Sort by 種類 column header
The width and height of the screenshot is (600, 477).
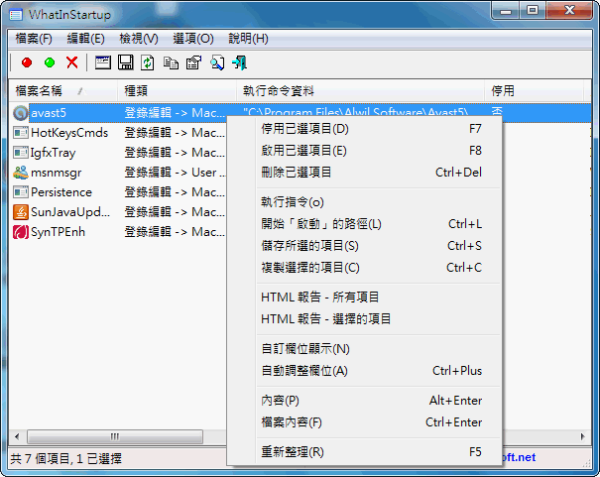coord(177,91)
